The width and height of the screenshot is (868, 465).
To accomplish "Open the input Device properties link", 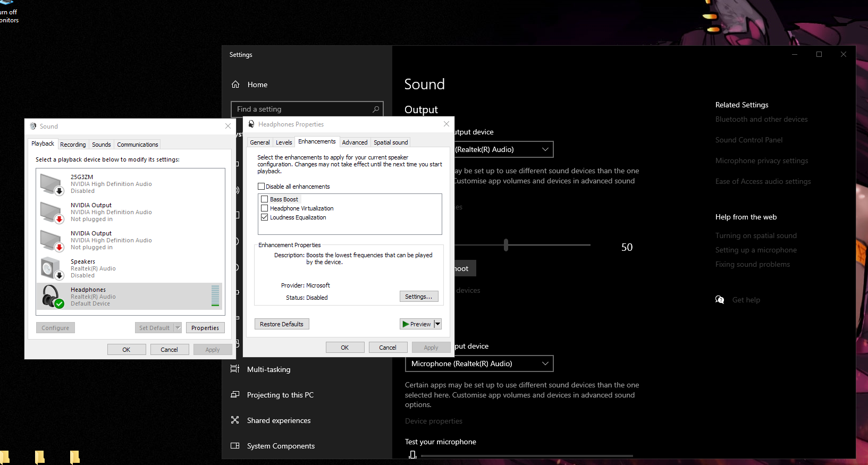I will (434, 421).
